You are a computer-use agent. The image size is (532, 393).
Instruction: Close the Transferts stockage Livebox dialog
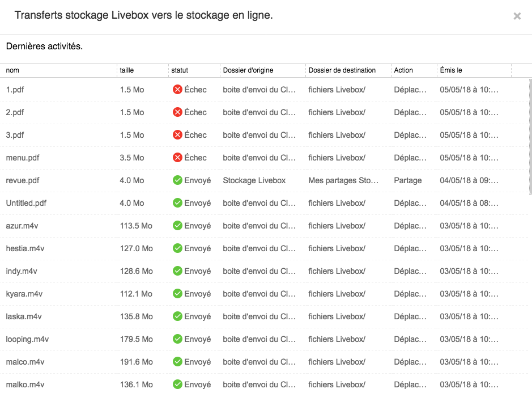517,16
